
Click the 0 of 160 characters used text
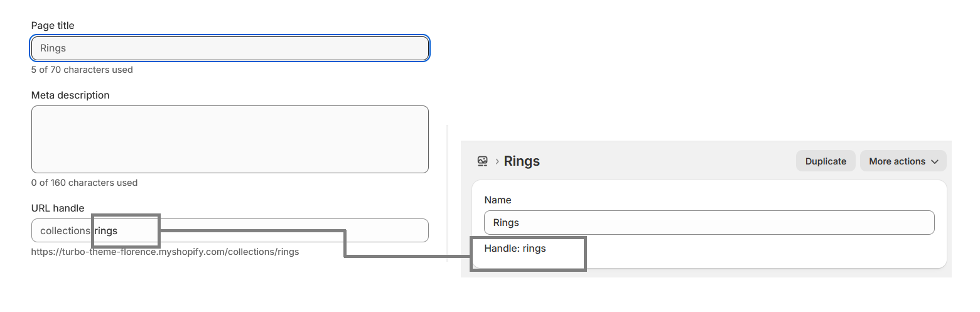pos(84,183)
